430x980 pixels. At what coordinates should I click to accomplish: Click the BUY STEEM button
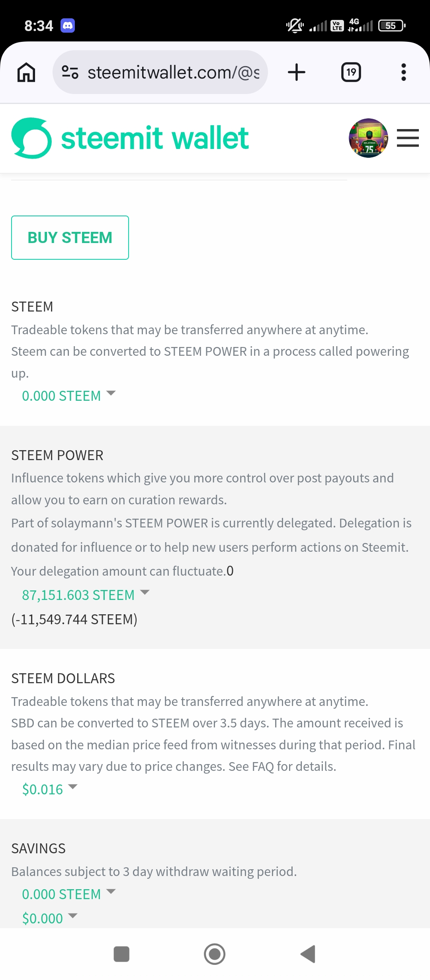(x=70, y=238)
